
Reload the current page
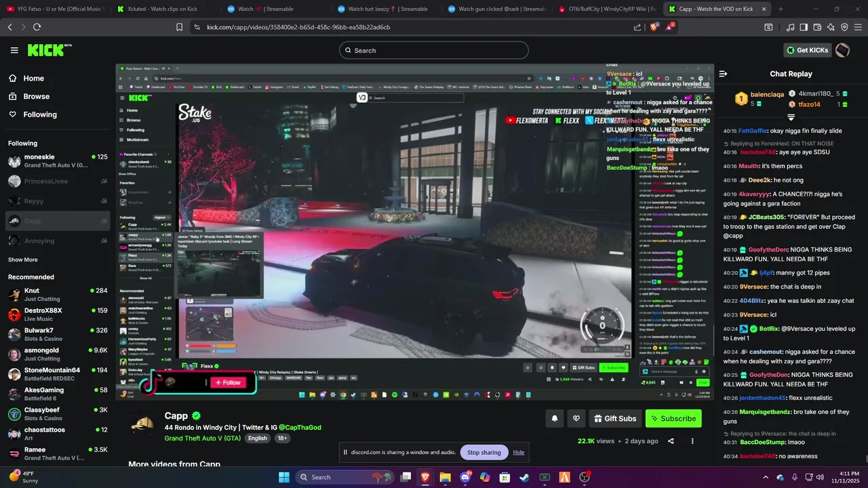[37, 27]
